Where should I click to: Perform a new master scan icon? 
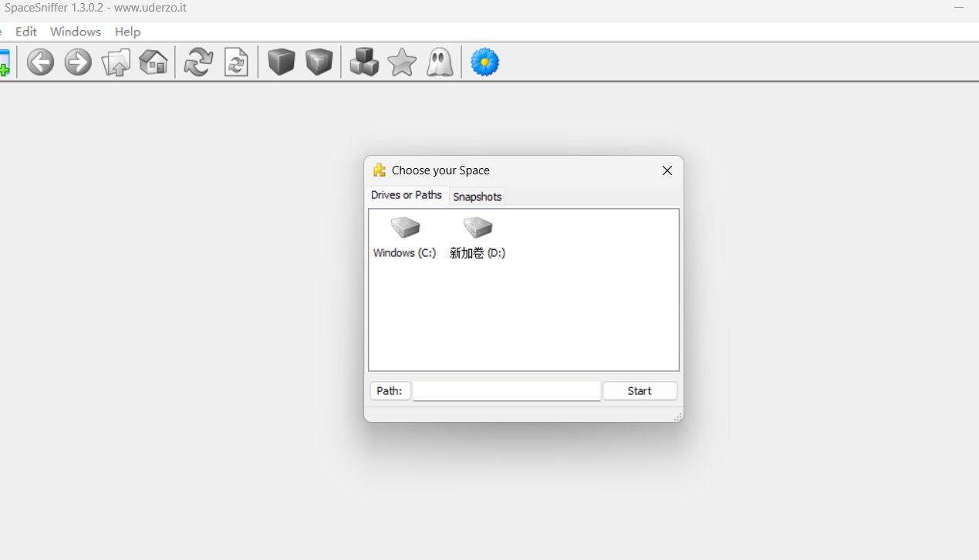[199, 62]
